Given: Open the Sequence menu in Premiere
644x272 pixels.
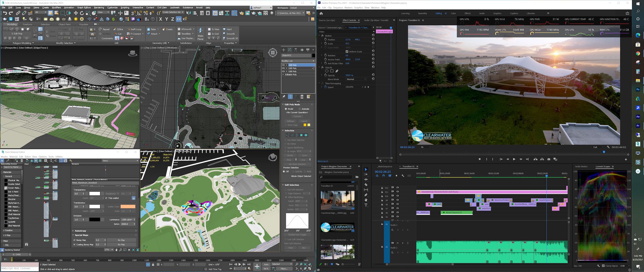Looking at the screenshot, I should [x=338, y=8].
